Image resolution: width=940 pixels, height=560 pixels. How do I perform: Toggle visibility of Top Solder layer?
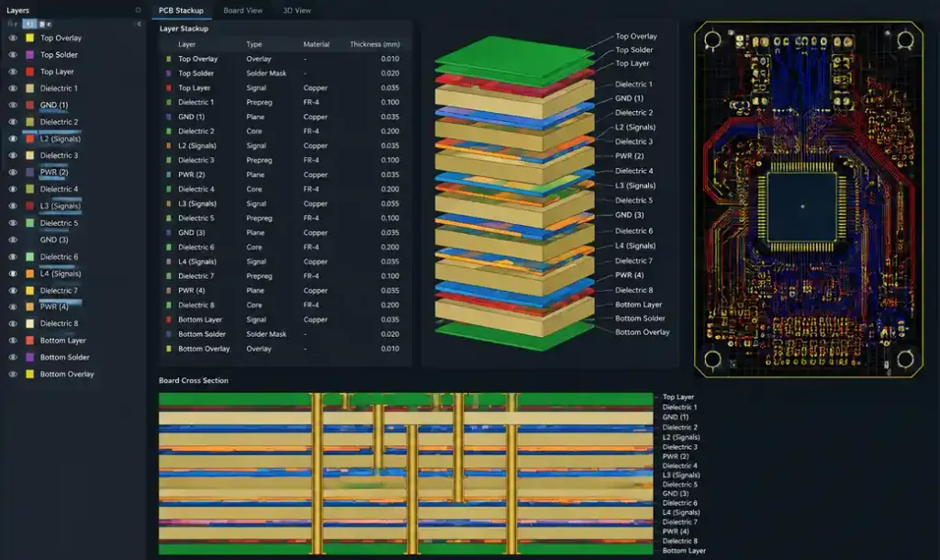click(x=13, y=54)
